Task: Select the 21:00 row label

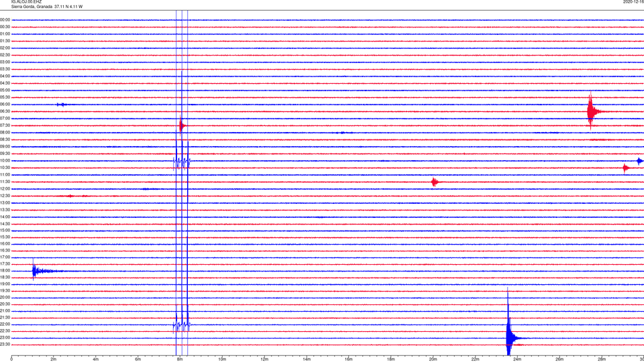Action: click(5, 311)
